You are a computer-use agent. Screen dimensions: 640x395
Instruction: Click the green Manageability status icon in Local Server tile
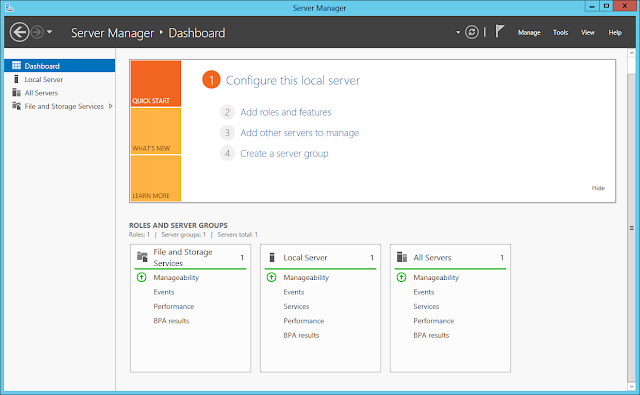click(x=271, y=277)
